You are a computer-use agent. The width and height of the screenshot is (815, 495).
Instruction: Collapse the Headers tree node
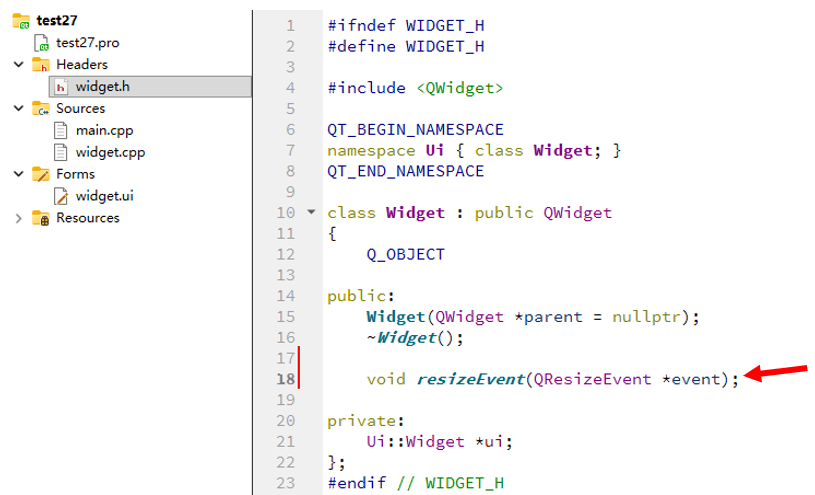tap(19, 64)
